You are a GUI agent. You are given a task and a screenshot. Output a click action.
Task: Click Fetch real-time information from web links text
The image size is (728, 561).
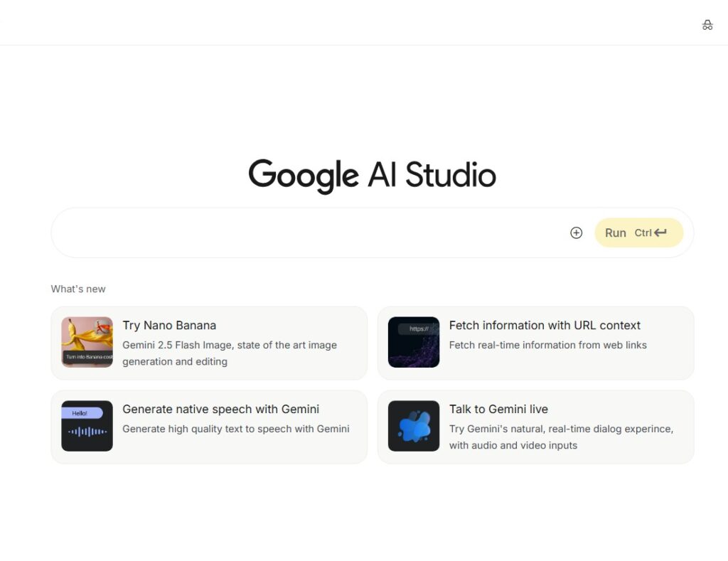point(548,345)
